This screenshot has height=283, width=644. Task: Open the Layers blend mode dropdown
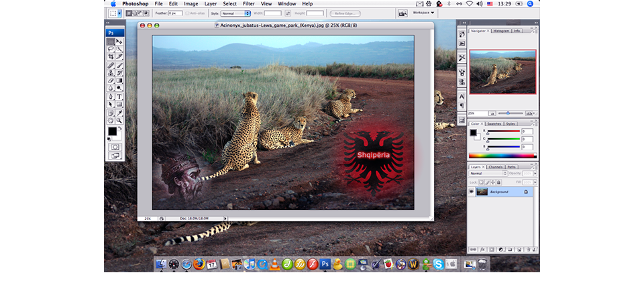[488, 173]
